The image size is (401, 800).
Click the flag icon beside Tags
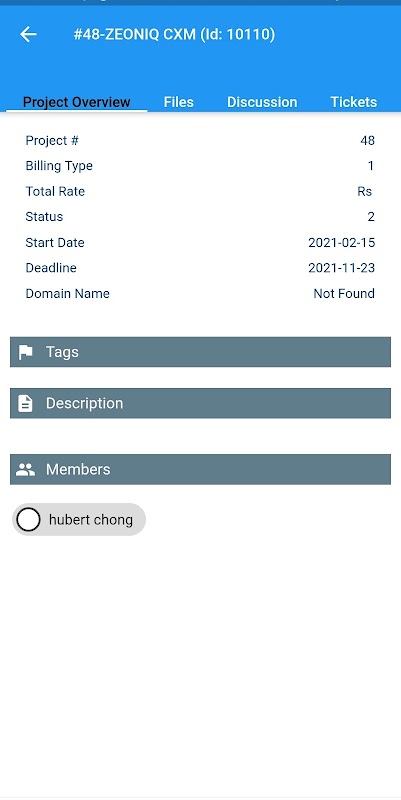pyautogui.click(x=26, y=352)
